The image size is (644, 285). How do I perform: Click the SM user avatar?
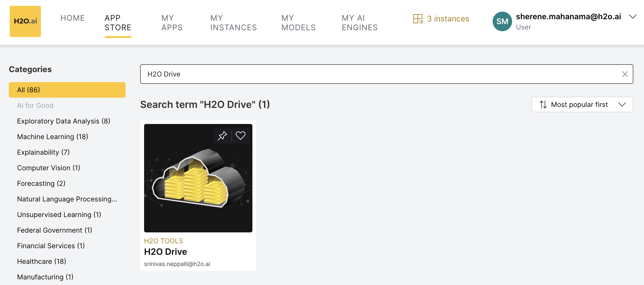502,21
